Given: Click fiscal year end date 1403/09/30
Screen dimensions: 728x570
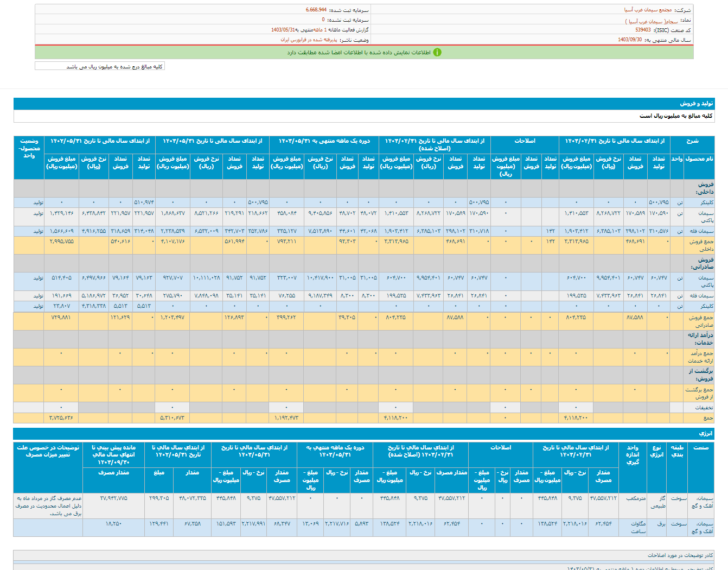Looking at the screenshot, I should click(630, 40).
